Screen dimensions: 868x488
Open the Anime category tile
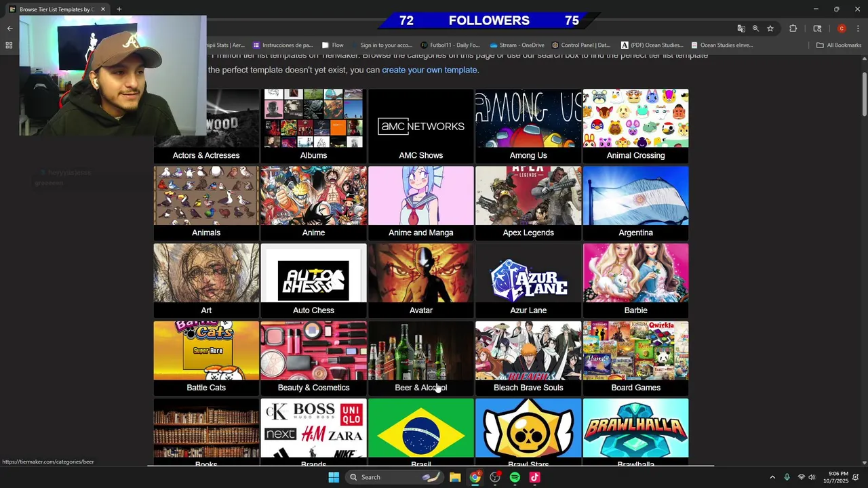[x=313, y=203]
